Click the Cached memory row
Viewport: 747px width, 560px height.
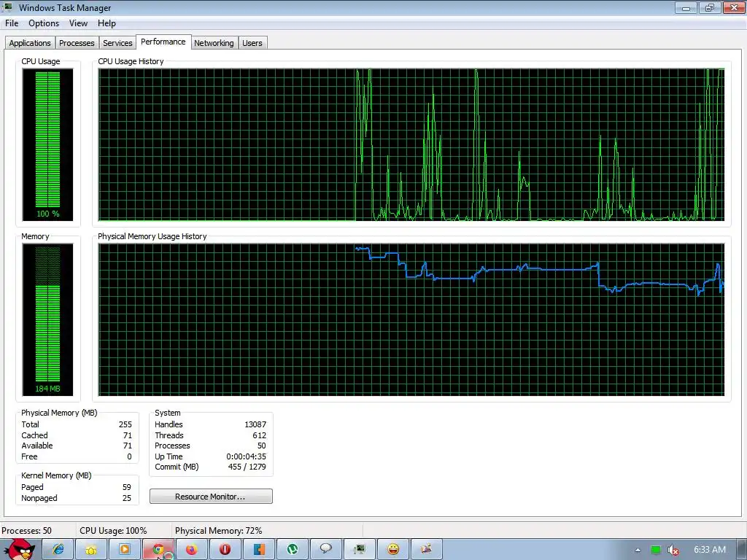77,435
